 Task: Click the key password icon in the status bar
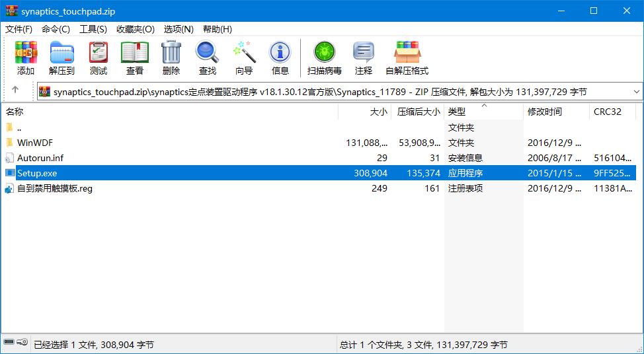(22, 341)
